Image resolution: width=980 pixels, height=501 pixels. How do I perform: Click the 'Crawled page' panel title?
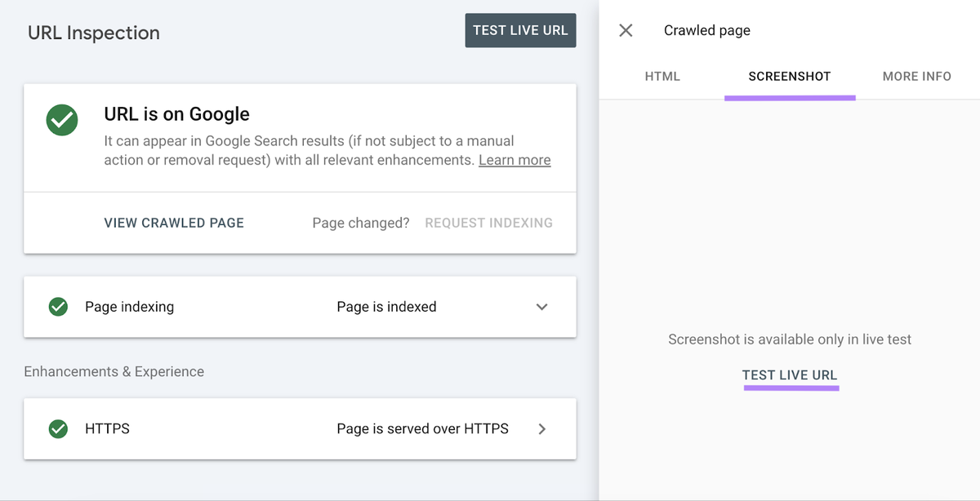coord(706,31)
